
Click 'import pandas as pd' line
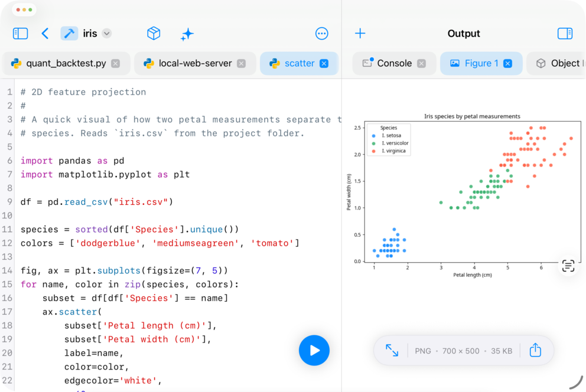[72, 161]
